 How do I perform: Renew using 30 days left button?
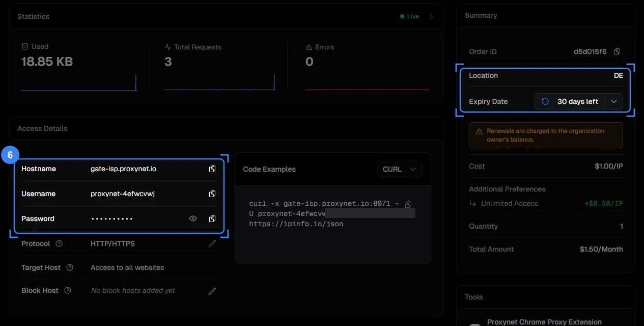click(x=570, y=101)
